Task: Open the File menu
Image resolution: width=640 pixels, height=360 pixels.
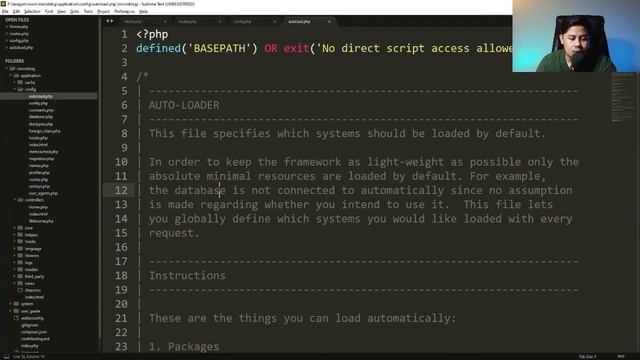Action: pyautogui.click(x=5, y=11)
